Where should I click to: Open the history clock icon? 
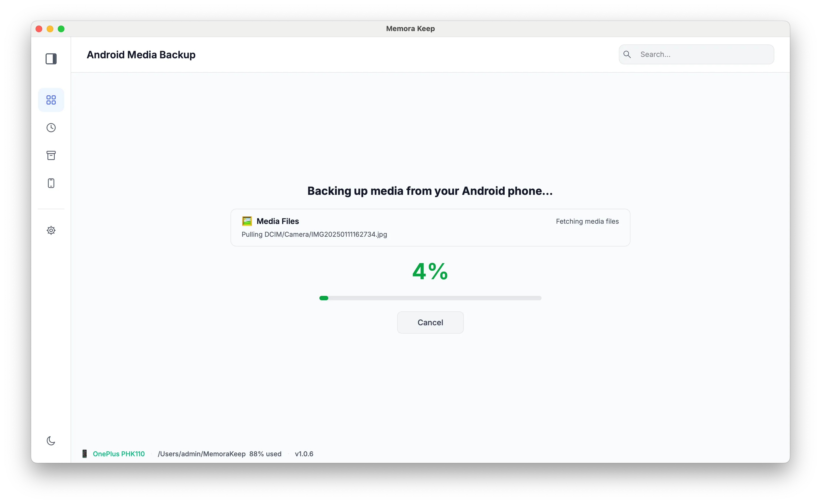click(x=51, y=128)
